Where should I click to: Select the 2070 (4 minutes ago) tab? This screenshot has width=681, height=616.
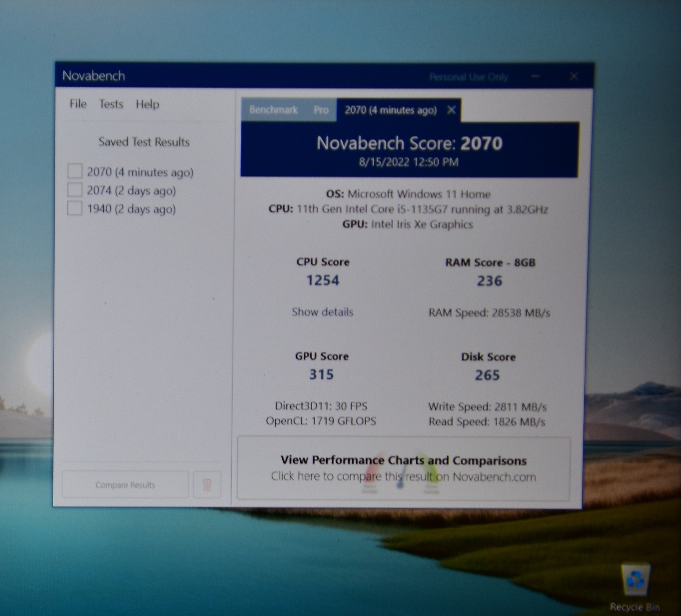click(390, 110)
